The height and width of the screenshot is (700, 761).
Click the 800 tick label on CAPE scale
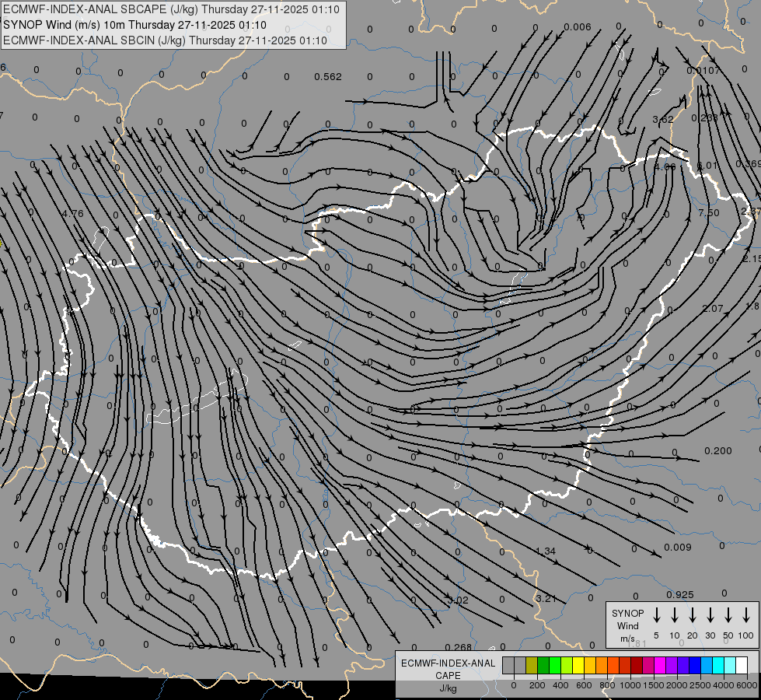[x=607, y=685]
